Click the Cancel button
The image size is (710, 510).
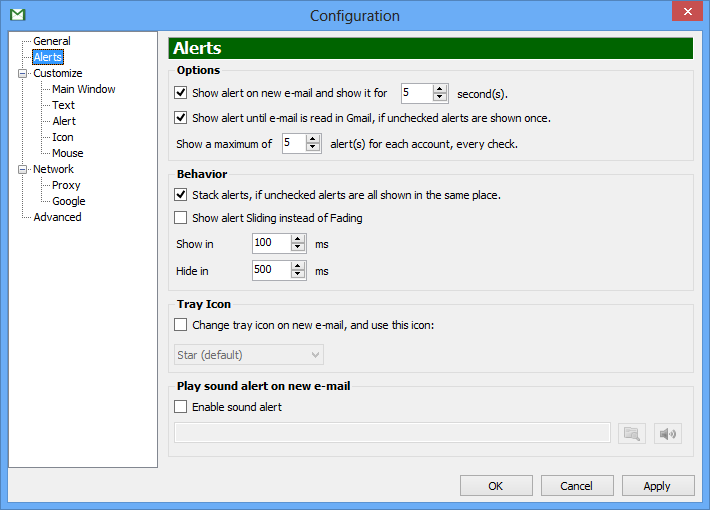(577, 486)
